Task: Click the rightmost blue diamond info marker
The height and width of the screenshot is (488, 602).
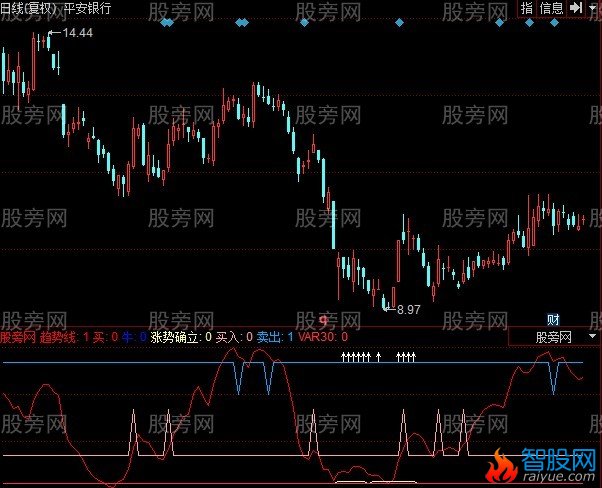Action: click(554, 23)
